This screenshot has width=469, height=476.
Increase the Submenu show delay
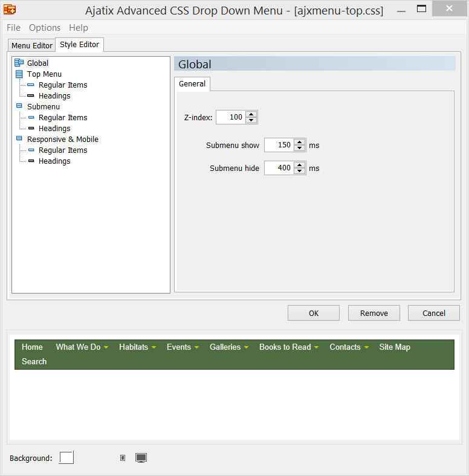(x=300, y=143)
